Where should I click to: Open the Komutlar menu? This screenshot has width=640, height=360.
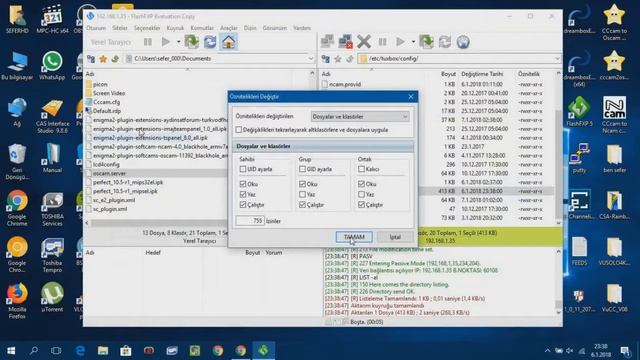pyautogui.click(x=202, y=28)
